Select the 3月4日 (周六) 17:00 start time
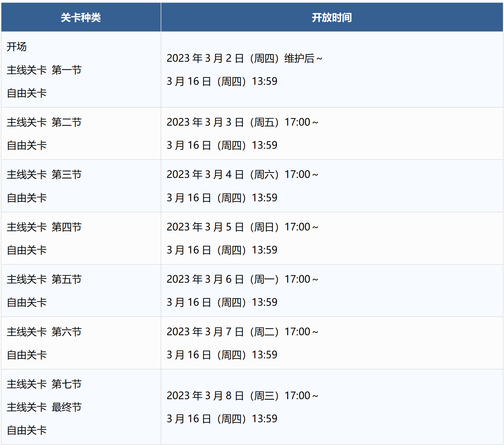 coord(242,174)
